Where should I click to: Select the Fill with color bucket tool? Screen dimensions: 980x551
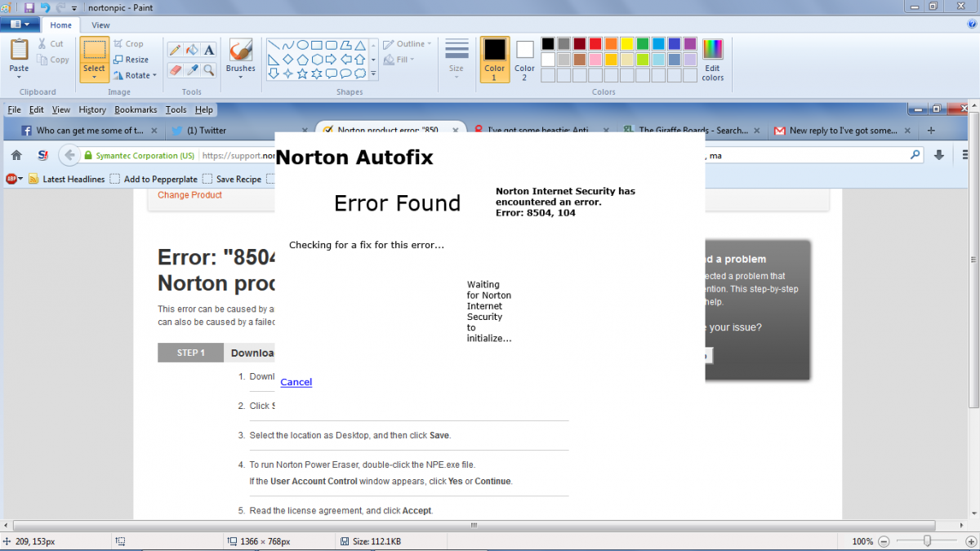[192, 50]
